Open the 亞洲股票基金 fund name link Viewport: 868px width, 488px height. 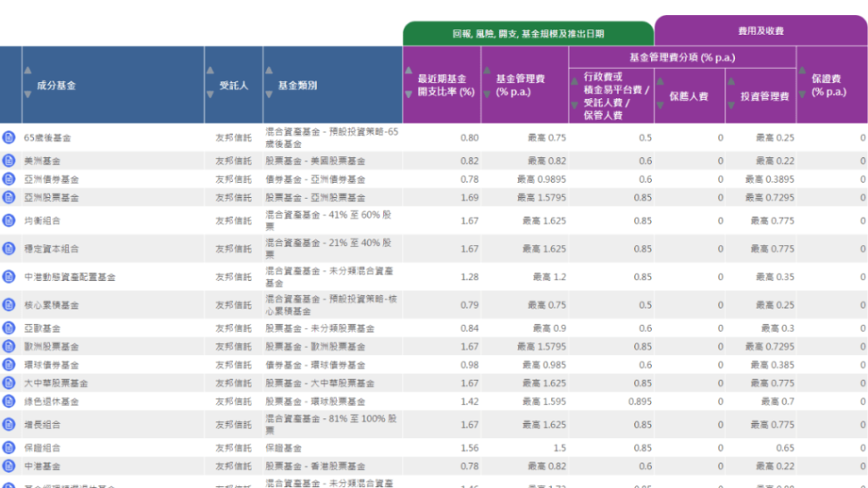[51, 197]
